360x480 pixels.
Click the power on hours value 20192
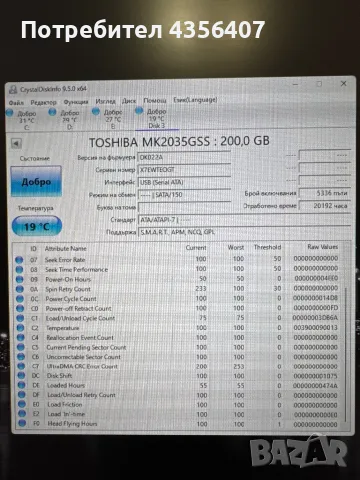coord(325,206)
